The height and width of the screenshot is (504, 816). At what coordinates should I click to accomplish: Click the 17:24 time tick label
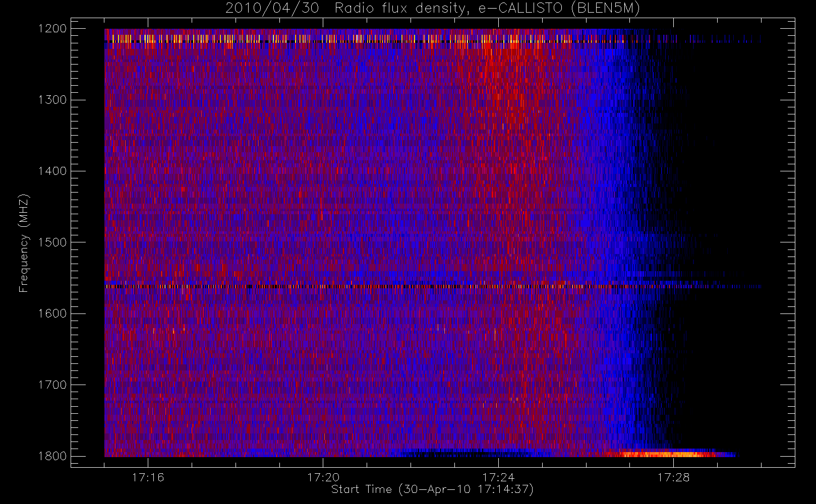(498, 477)
